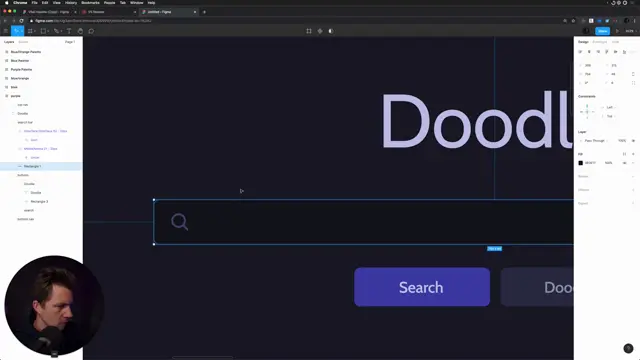Image resolution: width=640 pixels, height=360 pixels.
Task: Click the independent corners icon
Action: pos(633,83)
